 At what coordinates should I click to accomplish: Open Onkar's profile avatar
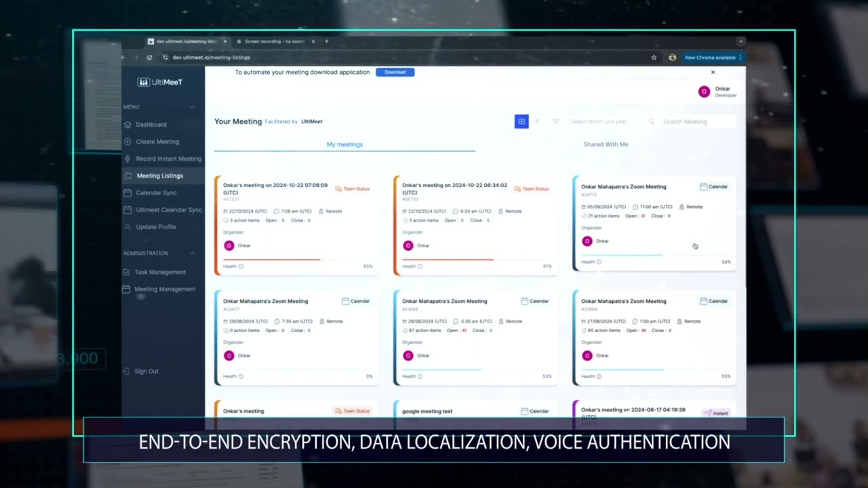tap(704, 91)
